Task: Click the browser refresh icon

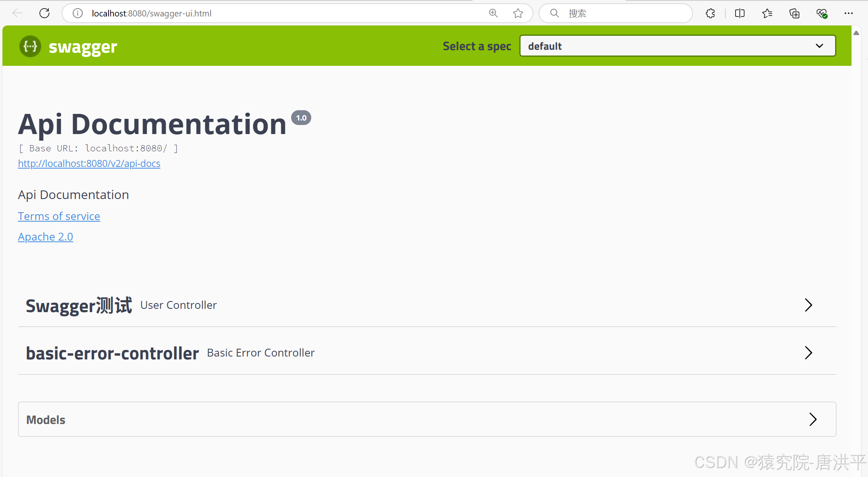Action: [44, 13]
